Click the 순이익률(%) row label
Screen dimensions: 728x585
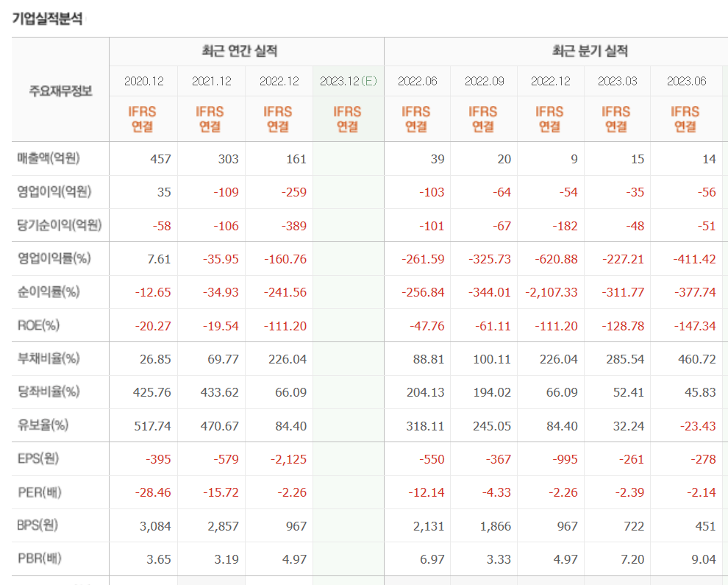click(49, 292)
